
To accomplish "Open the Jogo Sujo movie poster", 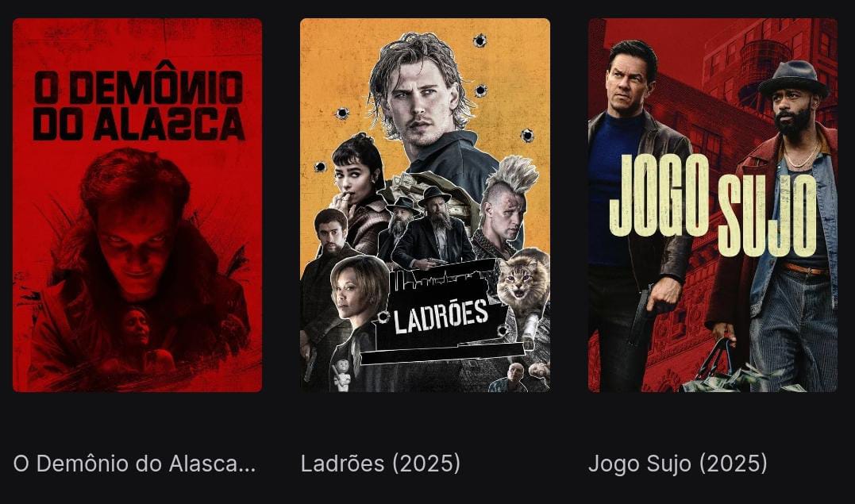I will click(713, 205).
